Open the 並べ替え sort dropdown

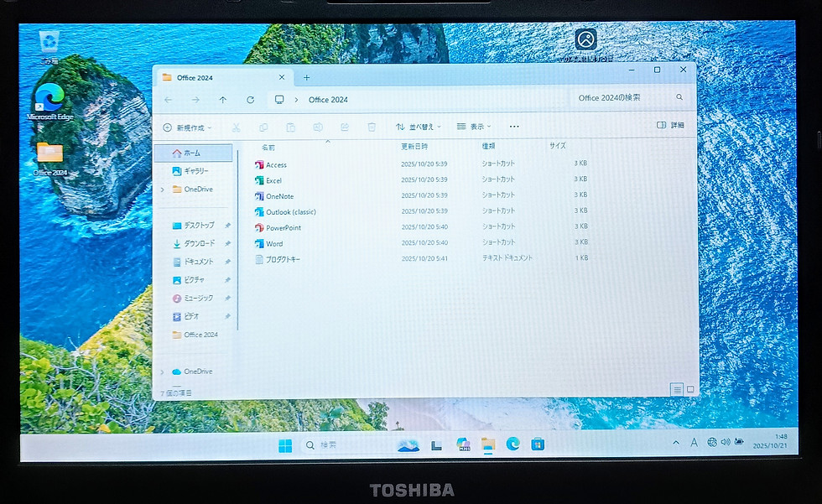pyautogui.click(x=419, y=127)
